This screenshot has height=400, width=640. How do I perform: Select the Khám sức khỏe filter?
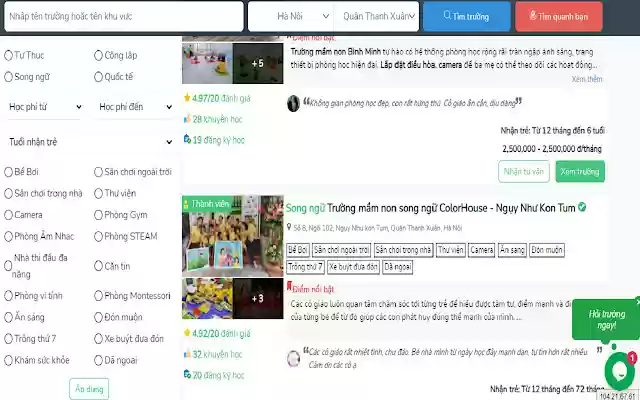pyautogui.click(x=8, y=360)
